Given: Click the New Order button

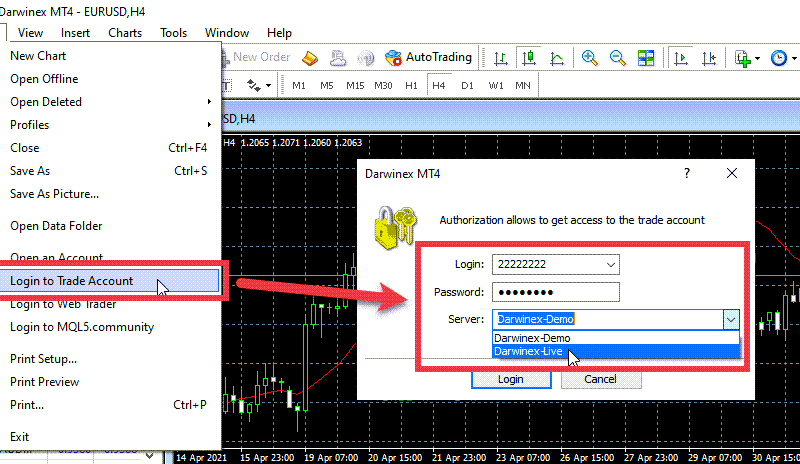Looking at the screenshot, I should pyautogui.click(x=257, y=57).
